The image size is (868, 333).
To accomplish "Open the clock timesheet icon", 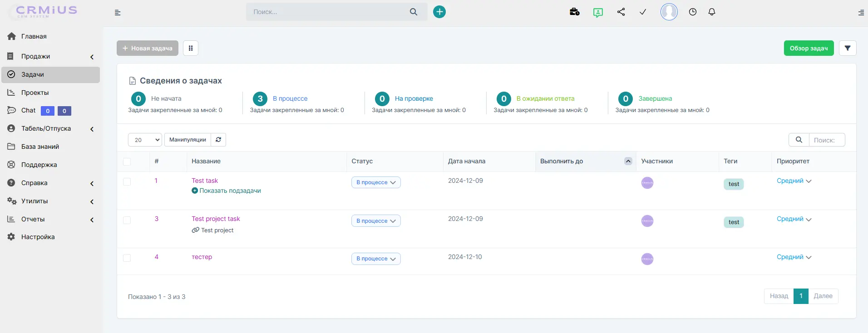I will 693,12.
